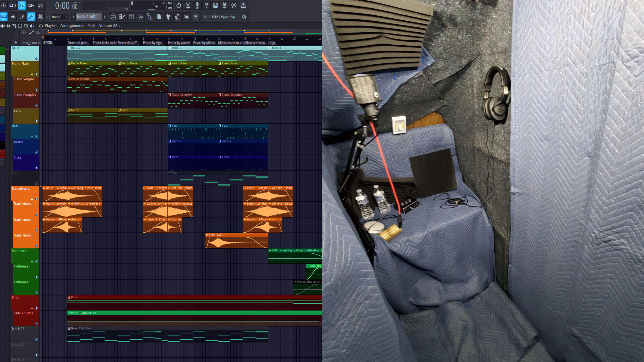644x362 pixels.
Task: Click the 'Playlist - Arrangement' breadcrumb
Action: click(64, 25)
